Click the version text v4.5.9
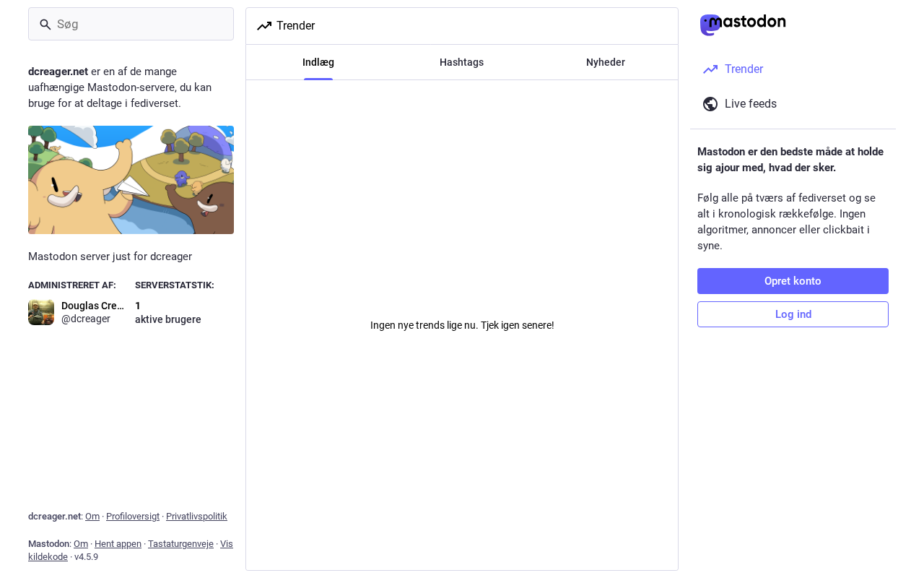This screenshot has height=578, width=924. pyautogui.click(x=86, y=557)
